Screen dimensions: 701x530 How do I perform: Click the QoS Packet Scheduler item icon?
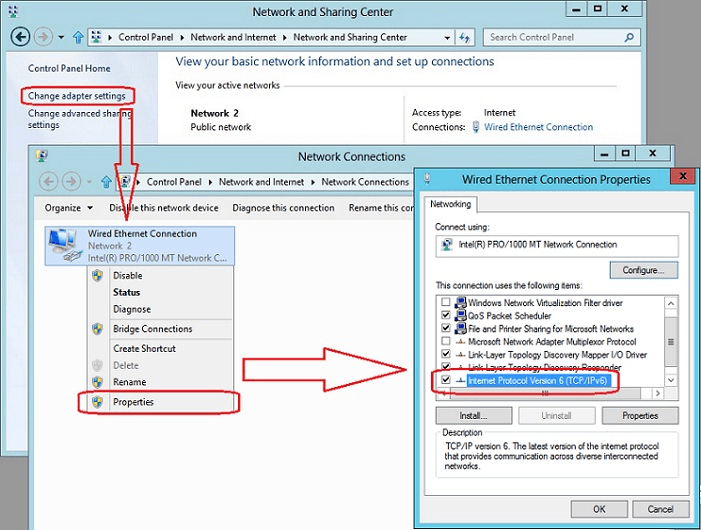click(460, 315)
